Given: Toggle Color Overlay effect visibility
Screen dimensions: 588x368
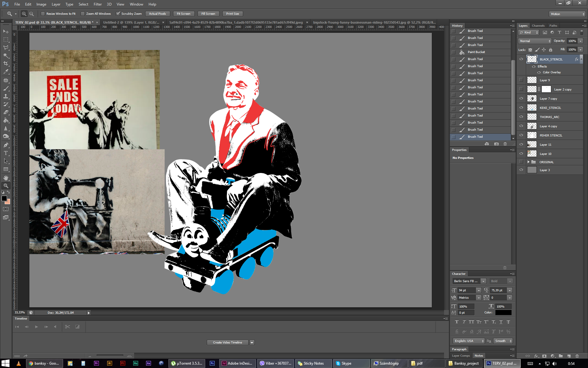Looking at the screenshot, I should tap(539, 72).
